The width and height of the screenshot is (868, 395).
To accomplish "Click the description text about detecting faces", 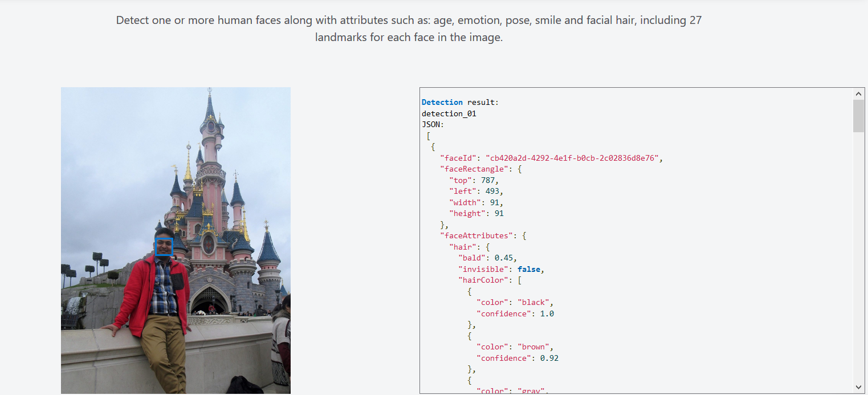I will 409,29.
